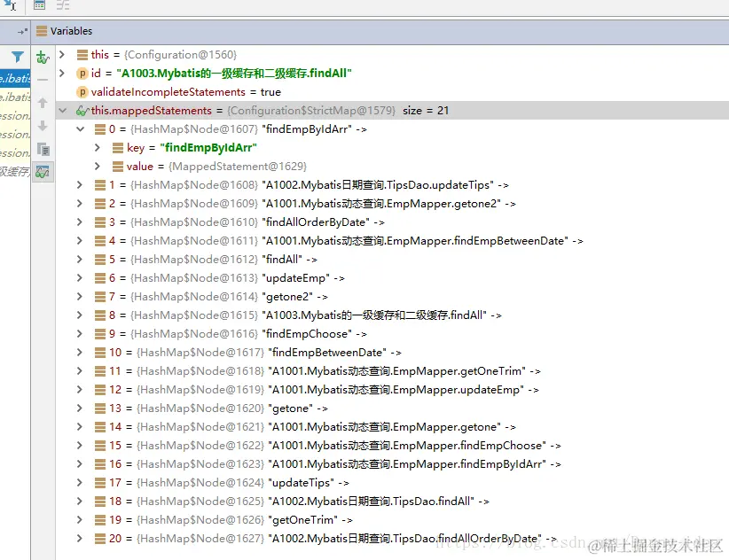Click the threads view toolbar icon
Screen dimensions: 729x560
pyautogui.click(x=63, y=5)
